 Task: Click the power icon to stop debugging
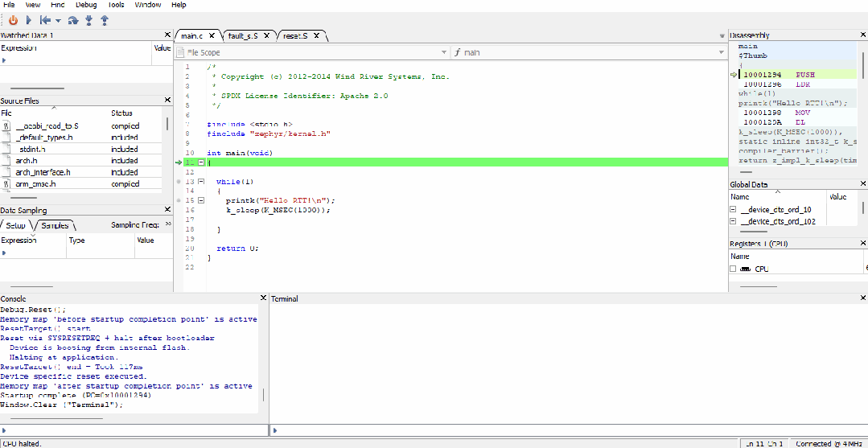click(x=13, y=20)
